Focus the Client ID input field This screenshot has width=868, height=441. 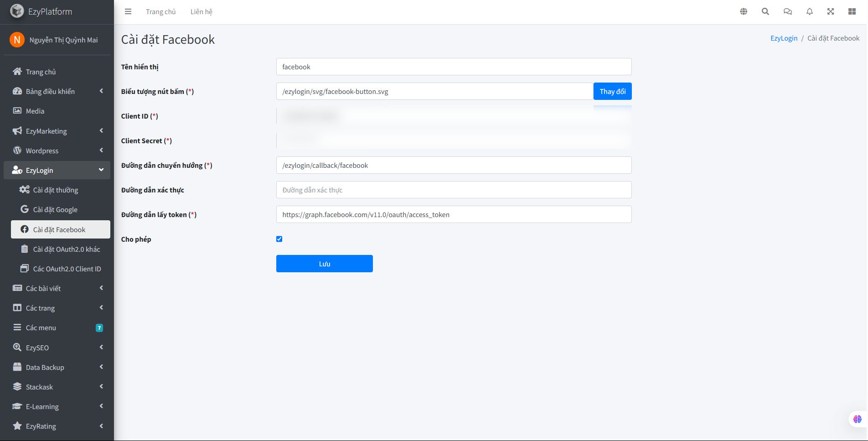click(454, 116)
